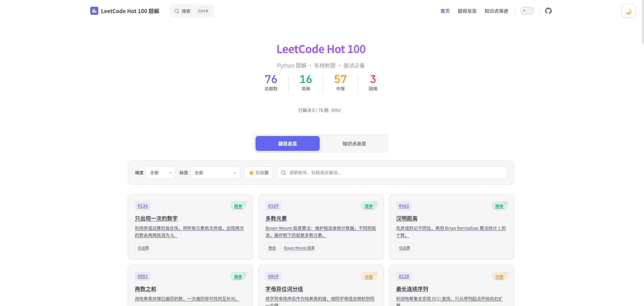Click the 位运算 tag on card #136
The image size is (644, 306).
(143, 248)
